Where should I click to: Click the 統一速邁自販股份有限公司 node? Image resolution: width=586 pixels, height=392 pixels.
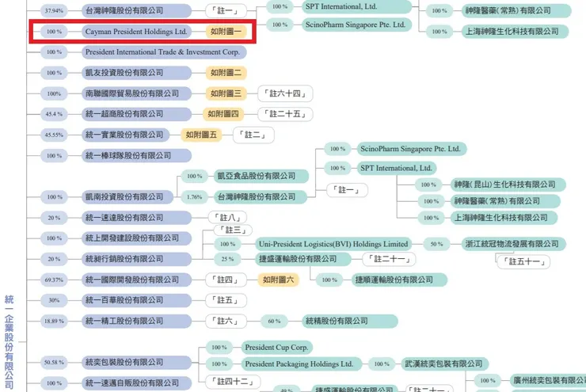(x=136, y=383)
